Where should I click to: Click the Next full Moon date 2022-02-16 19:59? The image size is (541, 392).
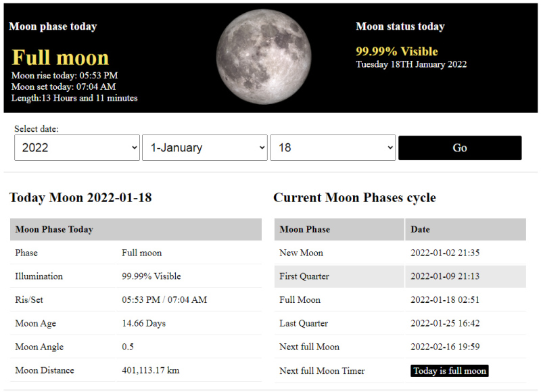click(445, 347)
